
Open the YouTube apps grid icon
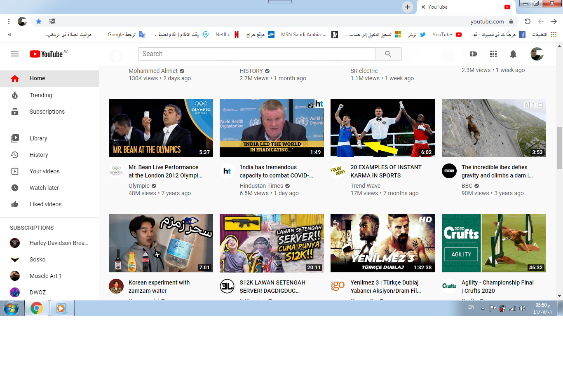click(x=493, y=54)
